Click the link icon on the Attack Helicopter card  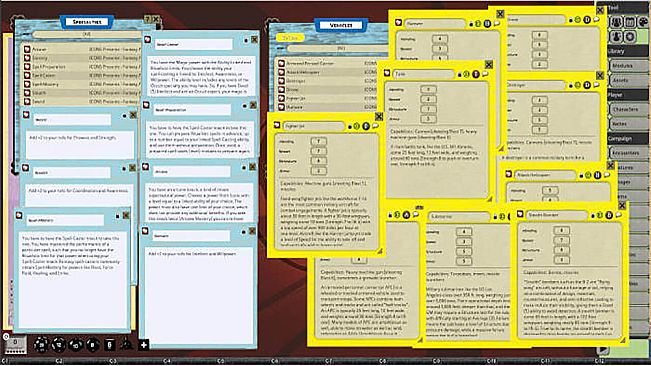point(509,174)
